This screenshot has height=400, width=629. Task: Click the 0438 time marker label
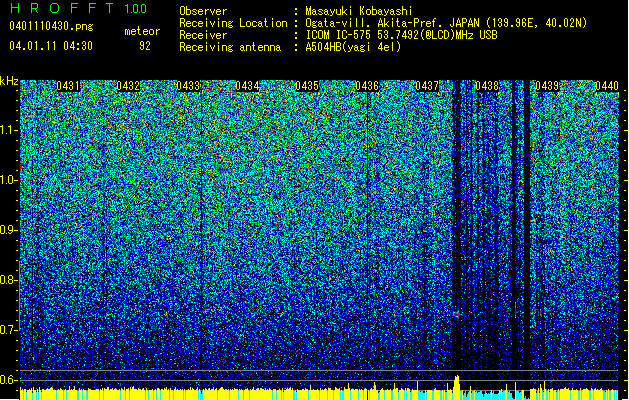click(x=487, y=86)
